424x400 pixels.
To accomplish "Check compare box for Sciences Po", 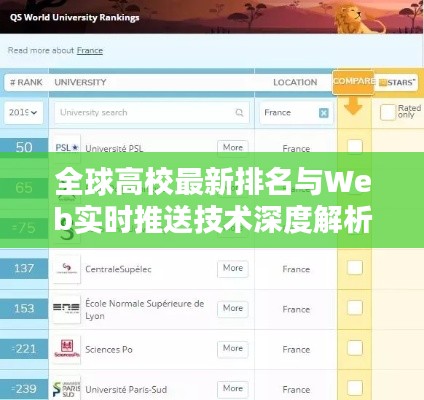I will tap(355, 348).
